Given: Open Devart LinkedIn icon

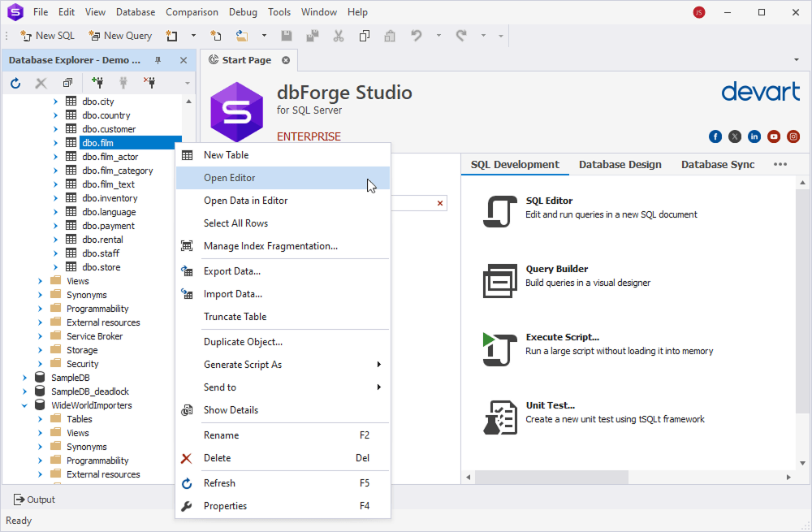Looking at the screenshot, I should point(754,136).
